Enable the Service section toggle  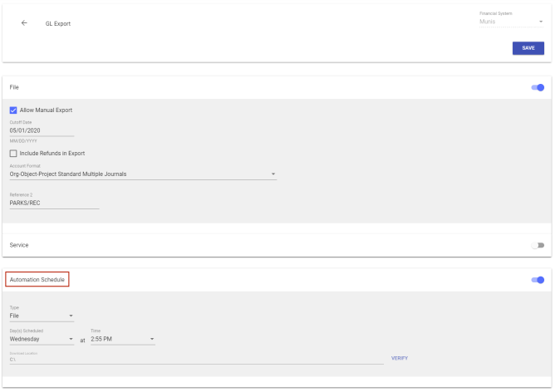tap(537, 245)
